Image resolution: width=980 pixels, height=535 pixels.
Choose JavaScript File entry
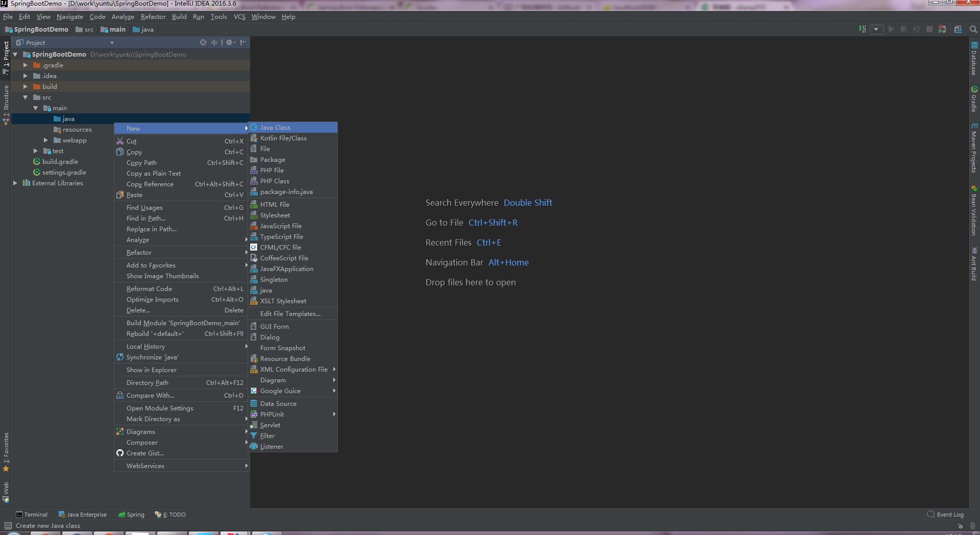pyautogui.click(x=293, y=226)
